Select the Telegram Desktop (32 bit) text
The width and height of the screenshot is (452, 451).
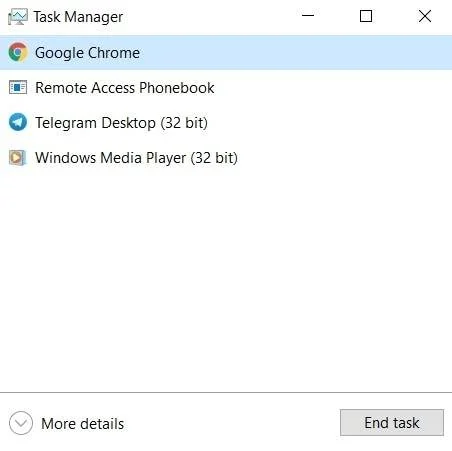click(121, 123)
